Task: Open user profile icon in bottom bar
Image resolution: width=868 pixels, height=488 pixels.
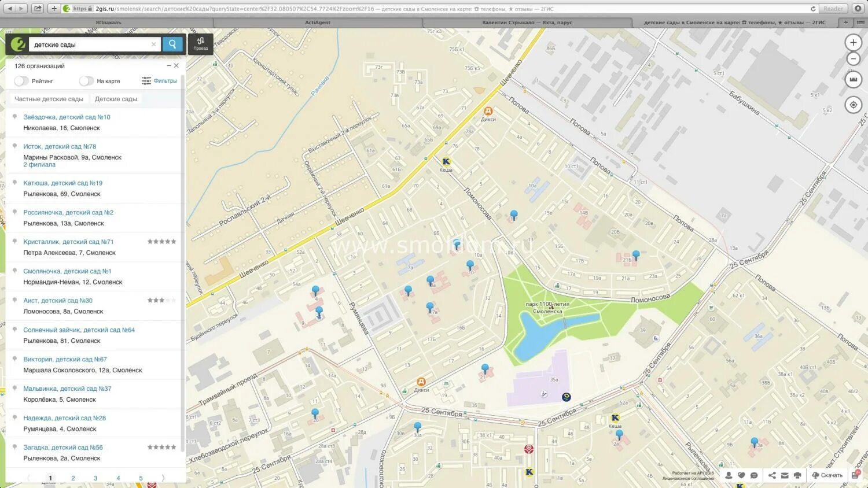Action: [x=729, y=475]
